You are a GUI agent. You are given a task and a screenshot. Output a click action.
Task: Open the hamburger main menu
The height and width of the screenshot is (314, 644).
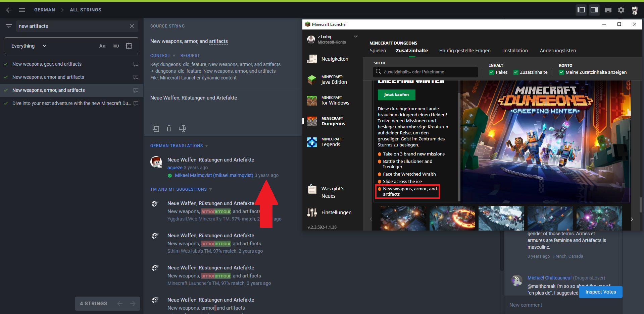coord(22,10)
